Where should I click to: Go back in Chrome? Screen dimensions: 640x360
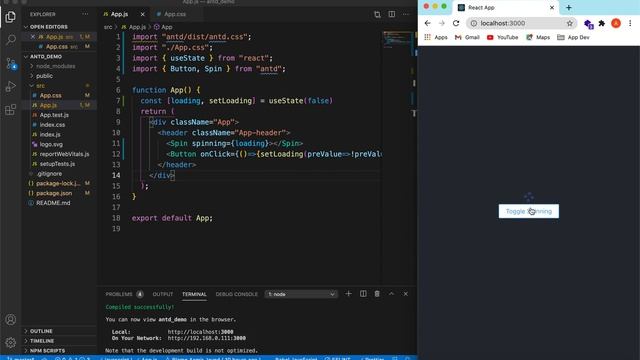427,23
